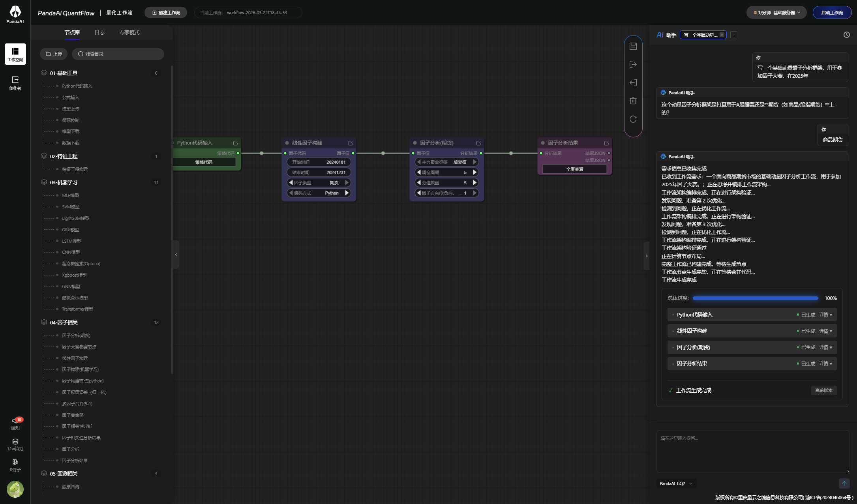The image size is (857, 504).
Task: Click the trash delete icon in toolbar
Action: (633, 101)
